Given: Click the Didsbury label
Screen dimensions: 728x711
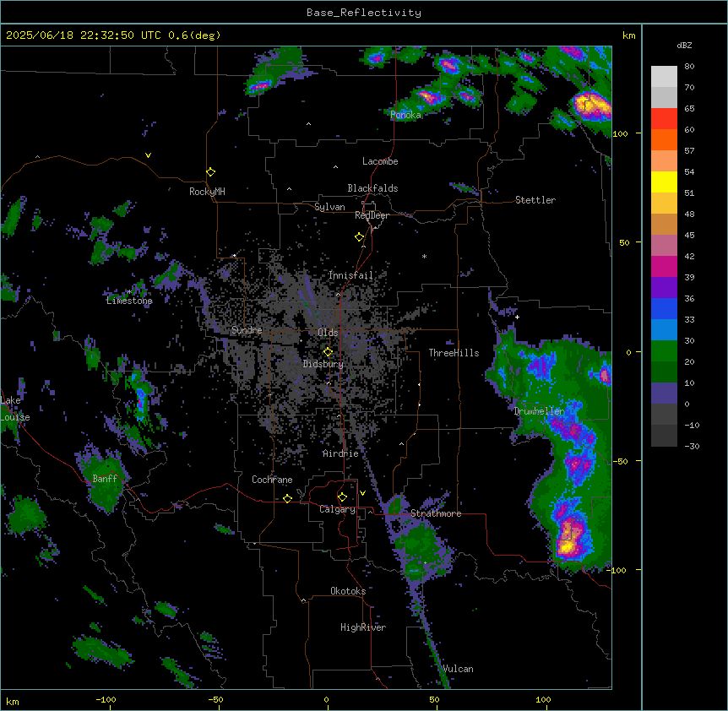Looking at the screenshot, I should tap(323, 364).
